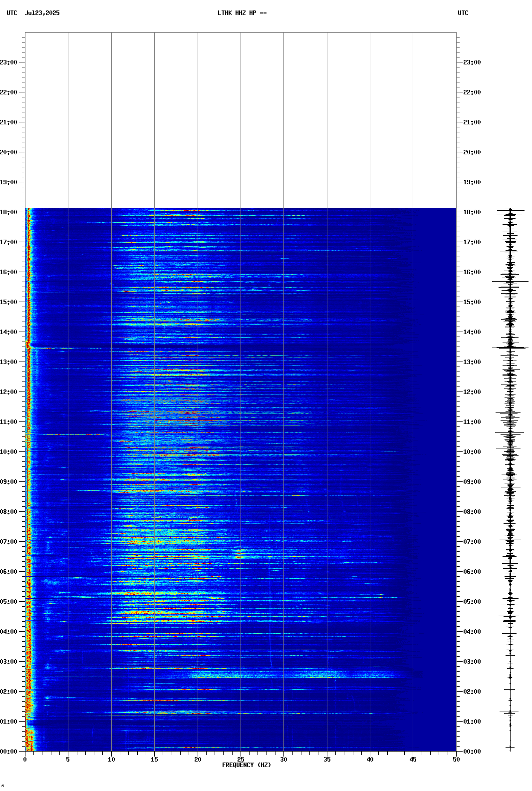The width and height of the screenshot is (532, 791).
Task: Click the right-axis '09:00' time label
Action: tap(472, 482)
